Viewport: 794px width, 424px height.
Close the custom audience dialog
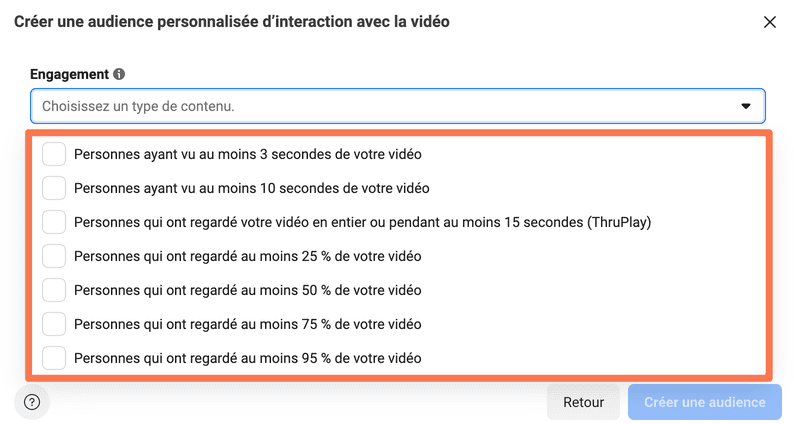pyautogui.click(x=770, y=22)
